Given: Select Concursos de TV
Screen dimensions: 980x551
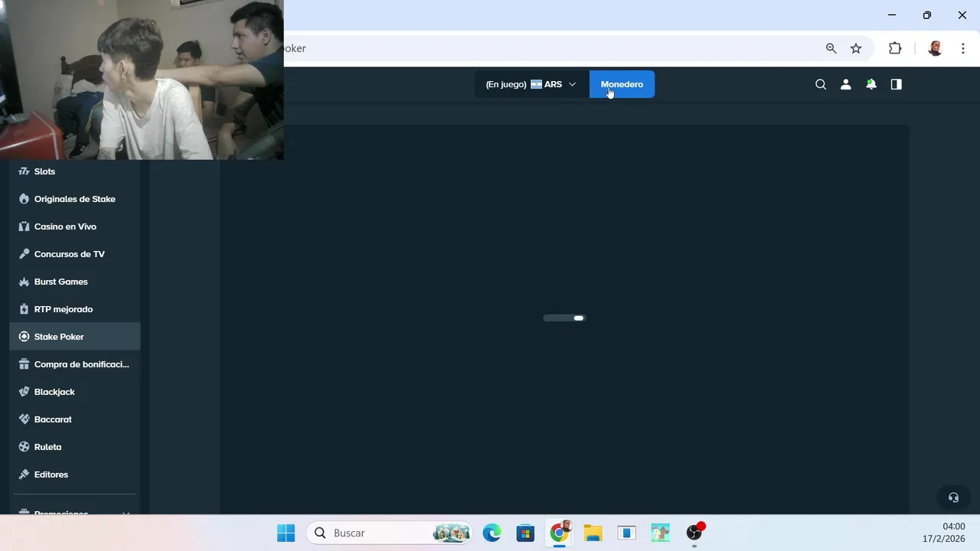Looking at the screenshot, I should tap(75, 254).
